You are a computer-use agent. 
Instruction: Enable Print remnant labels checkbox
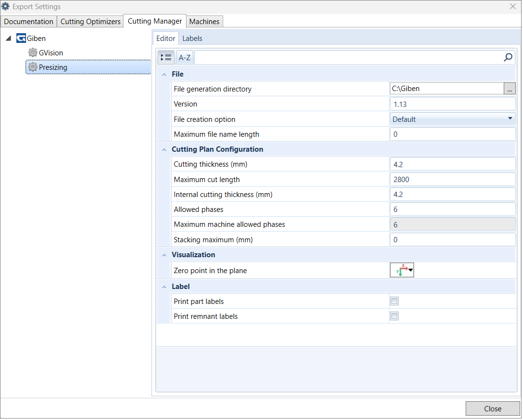click(394, 316)
